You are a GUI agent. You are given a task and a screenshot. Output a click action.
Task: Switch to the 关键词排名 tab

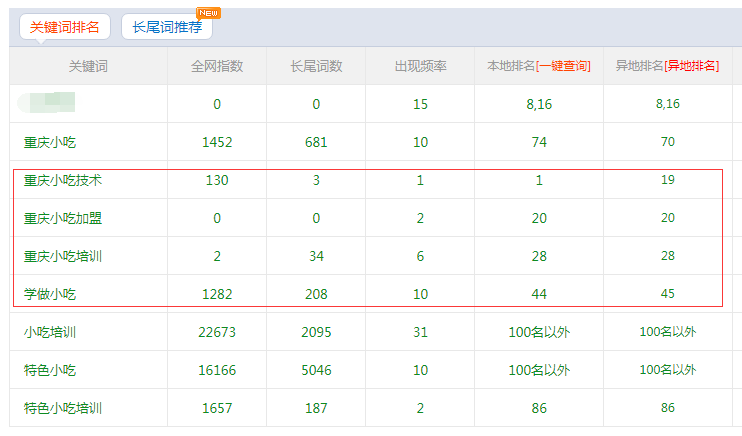coord(64,27)
